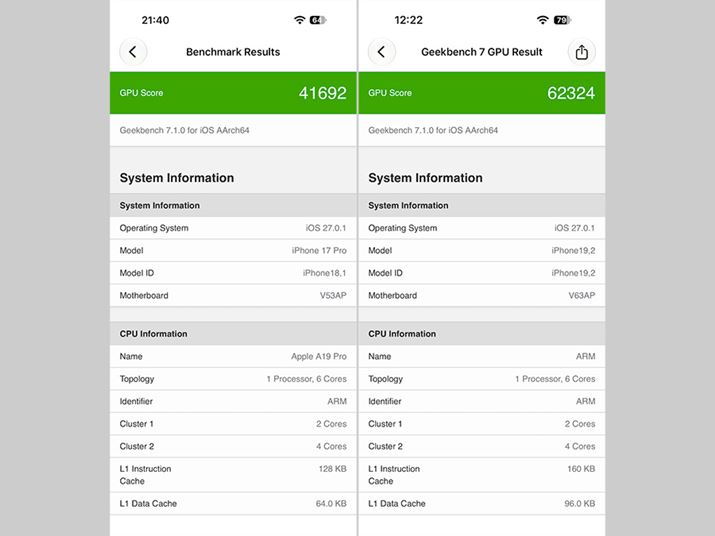Tap 'Geekbench 7 GPU Result' title
Viewport: 715px width, 536px height.
pos(482,52)
